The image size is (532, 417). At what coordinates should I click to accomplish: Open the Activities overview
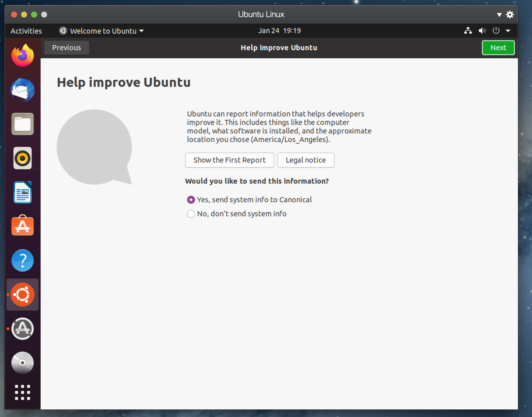click(26, 31)
